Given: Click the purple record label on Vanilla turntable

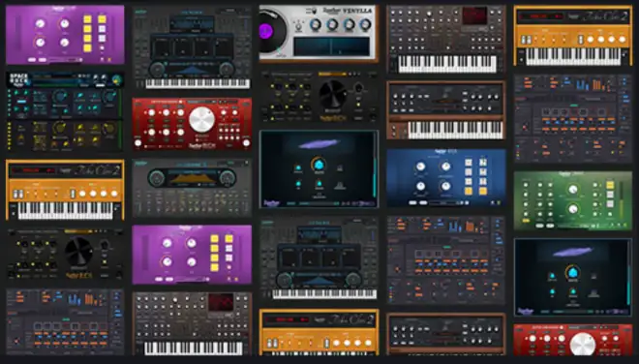Looking at the screenshot, I should coord(265,31).
